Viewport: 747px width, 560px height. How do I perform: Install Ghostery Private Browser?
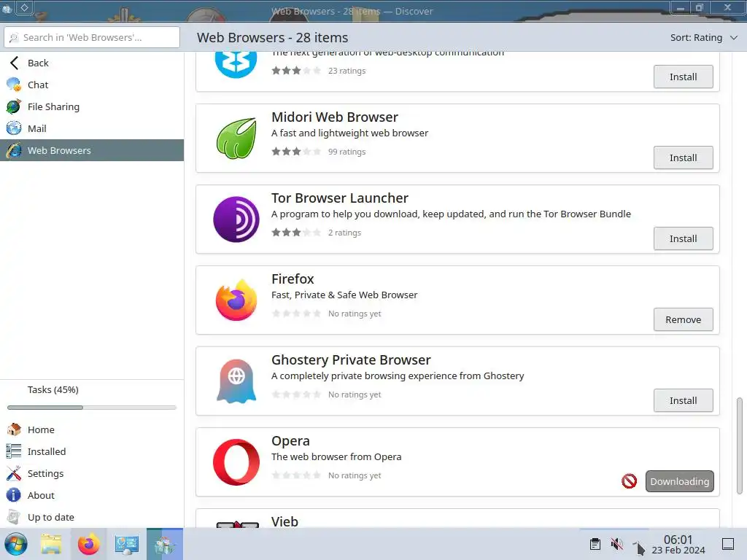click(x=683, y=400)
